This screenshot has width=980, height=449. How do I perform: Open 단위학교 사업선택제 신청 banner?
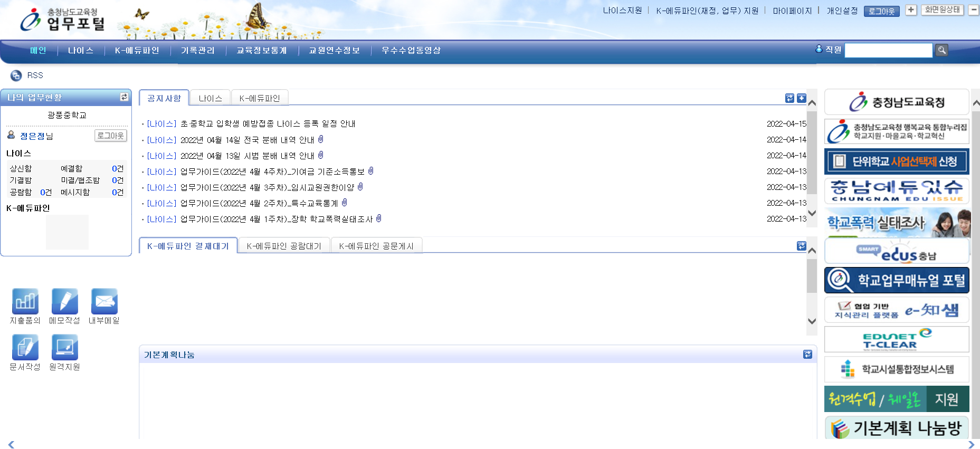pyautogui.click(x=897, y=161)
